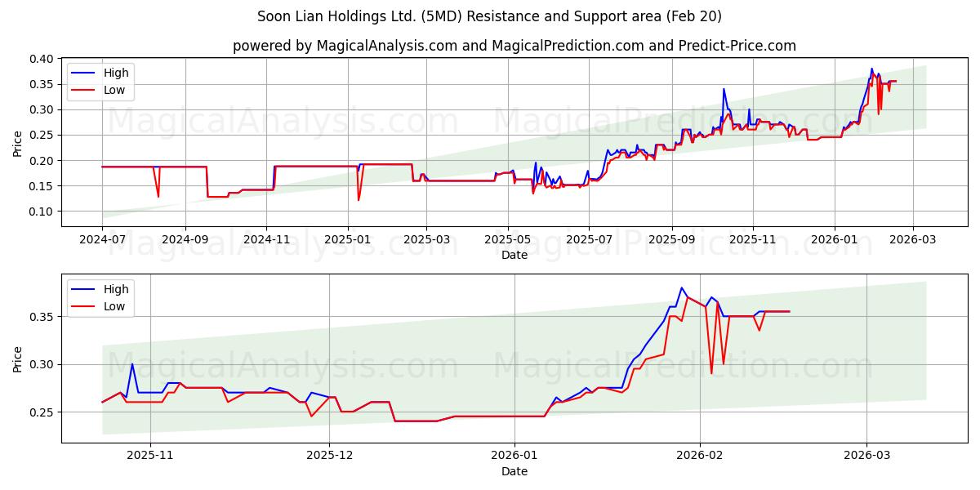980x490 pixels.
Task: Click the '2026-01' x-axis label in bottom chart
Action: (x=516, y=457)
